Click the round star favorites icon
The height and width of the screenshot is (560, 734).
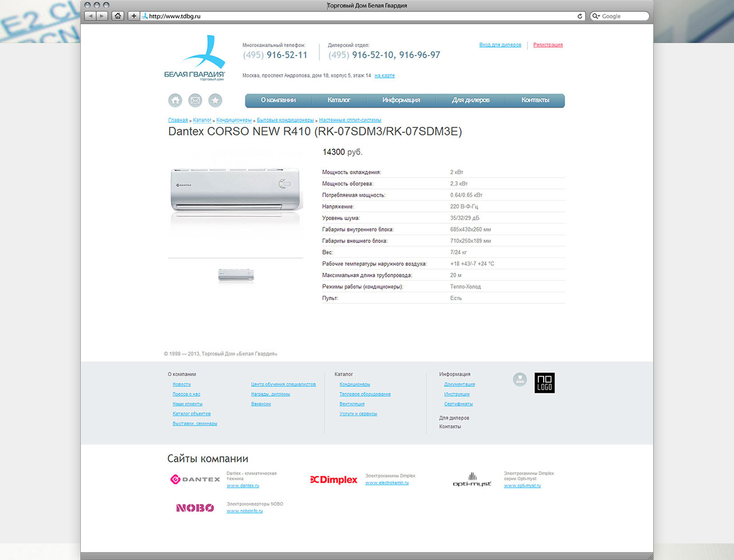(x=215, y=100)
